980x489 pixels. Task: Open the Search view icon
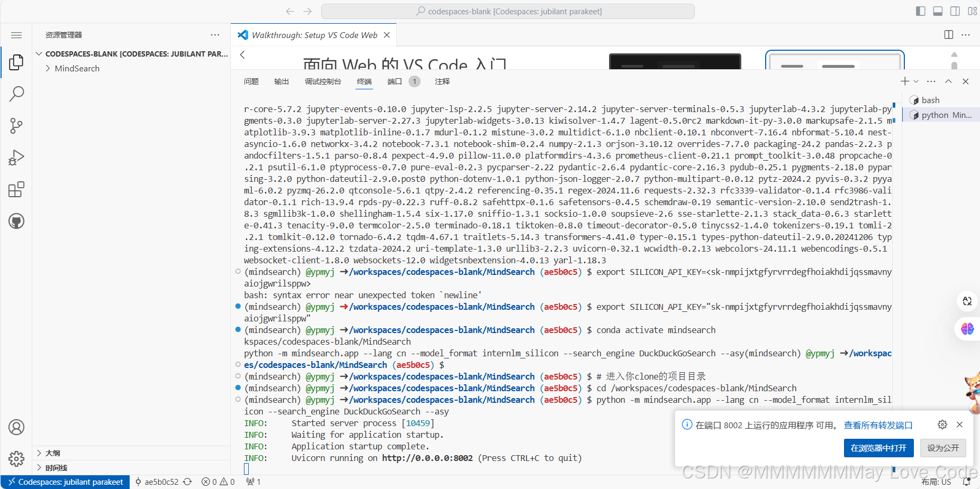click(16, 94)
